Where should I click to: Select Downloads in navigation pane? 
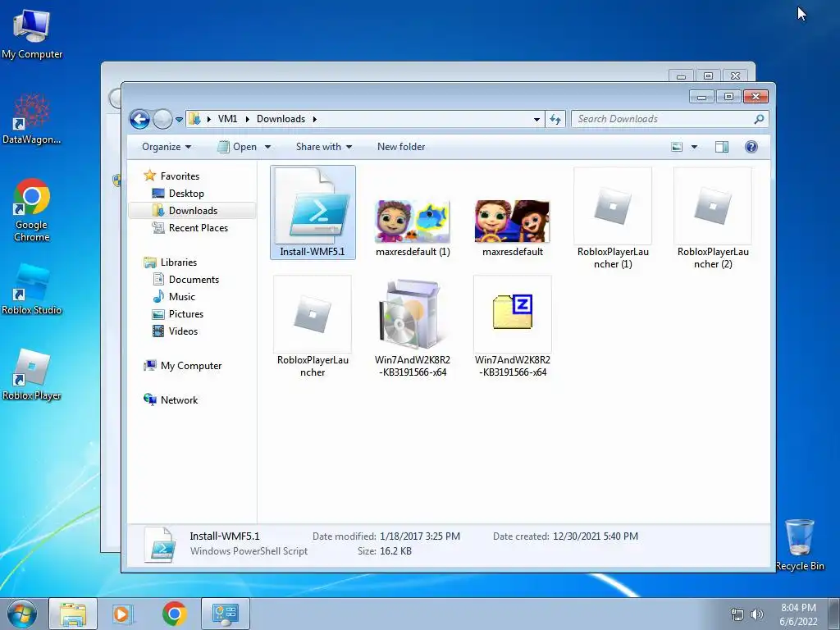point(192,211)
